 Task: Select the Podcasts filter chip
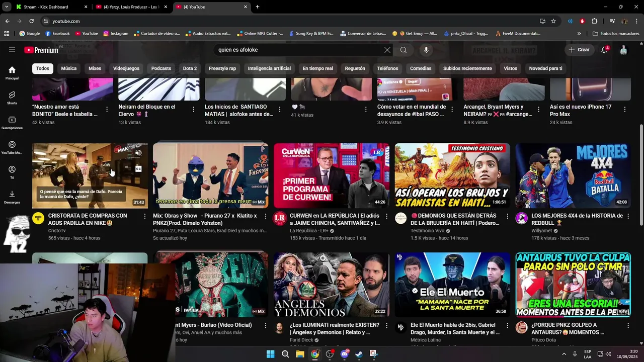tap(162, 68)
